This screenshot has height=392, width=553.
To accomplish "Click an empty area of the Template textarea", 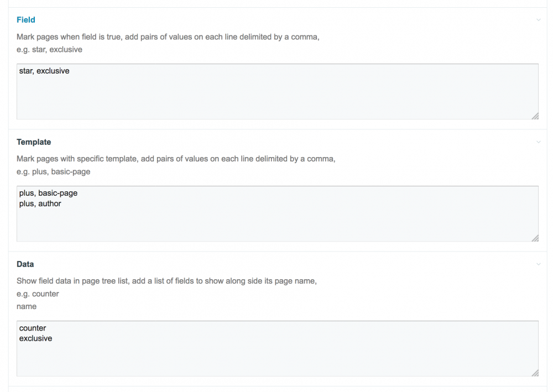I will [x=276, y=224].
